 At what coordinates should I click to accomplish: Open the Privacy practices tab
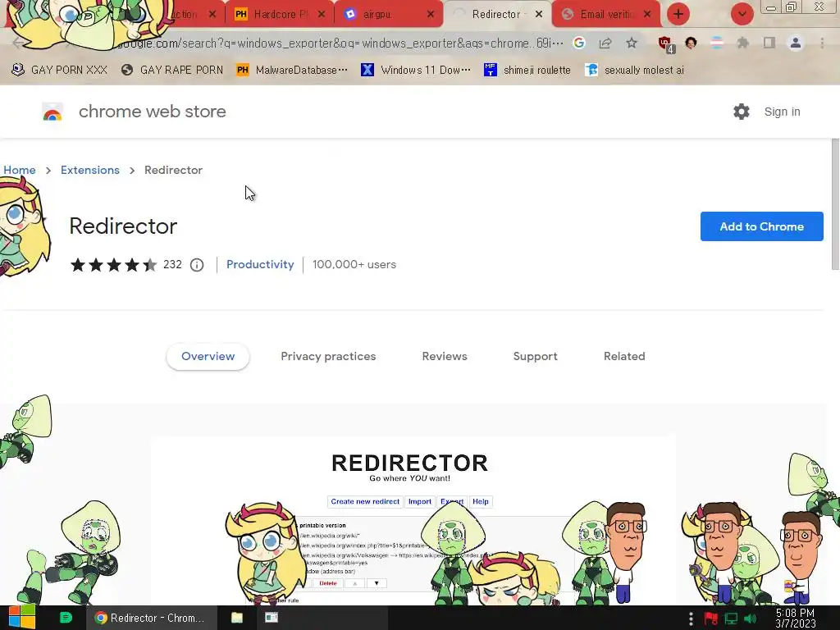[328, 356]
